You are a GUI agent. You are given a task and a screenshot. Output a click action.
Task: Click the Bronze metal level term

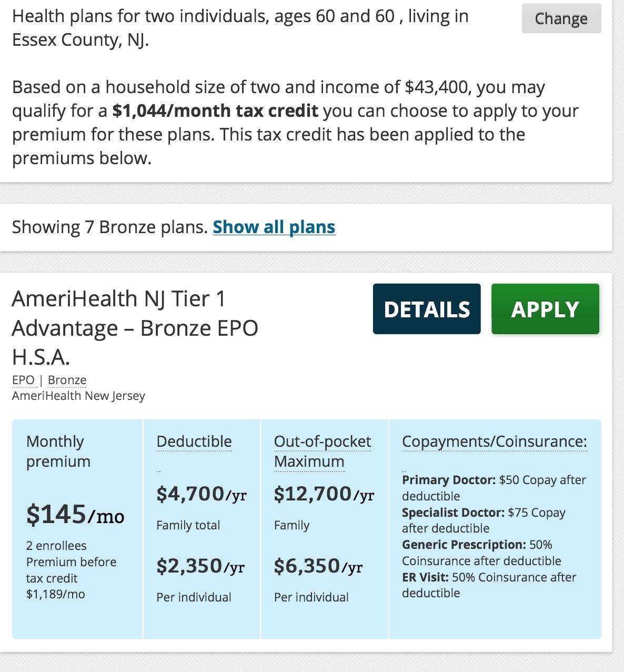point(67,380)
